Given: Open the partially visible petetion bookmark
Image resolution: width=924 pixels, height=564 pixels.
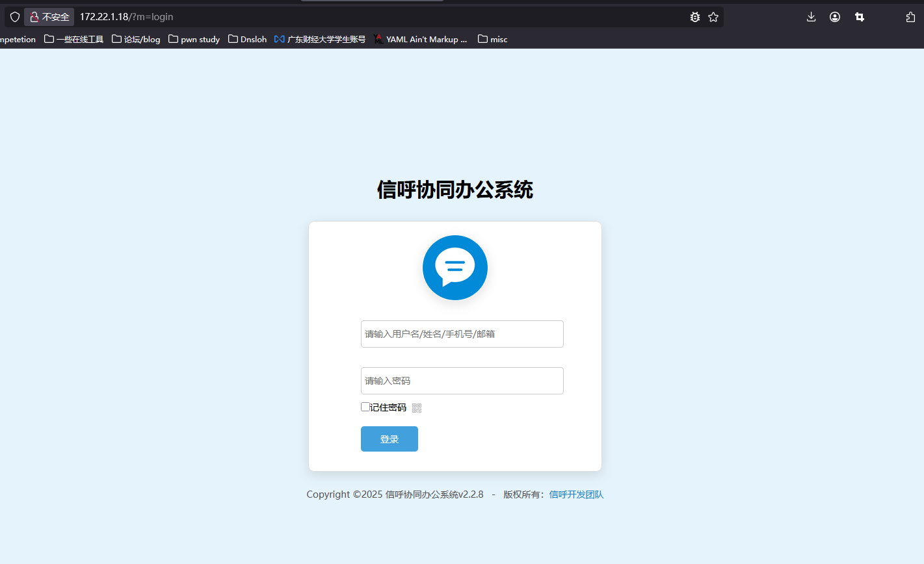Looking at the screenshot, I should pos(18,39).
